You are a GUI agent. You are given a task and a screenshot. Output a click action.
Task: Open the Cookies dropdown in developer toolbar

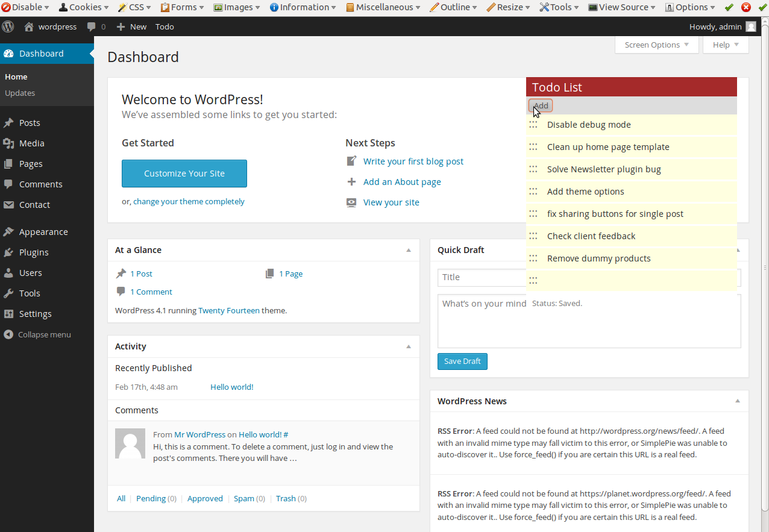pyautogui.click(x=84, y=7)
